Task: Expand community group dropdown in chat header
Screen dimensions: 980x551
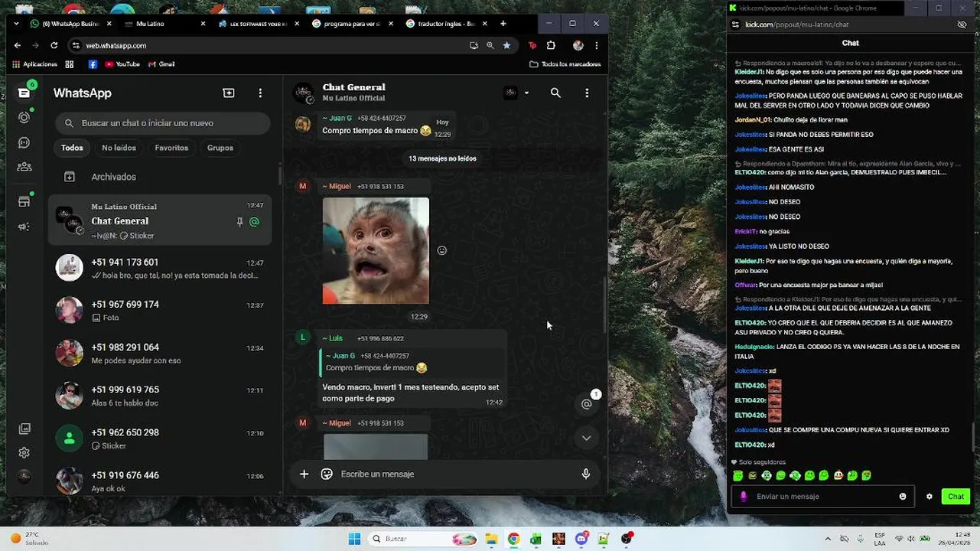Action: (x=526, y=93)
